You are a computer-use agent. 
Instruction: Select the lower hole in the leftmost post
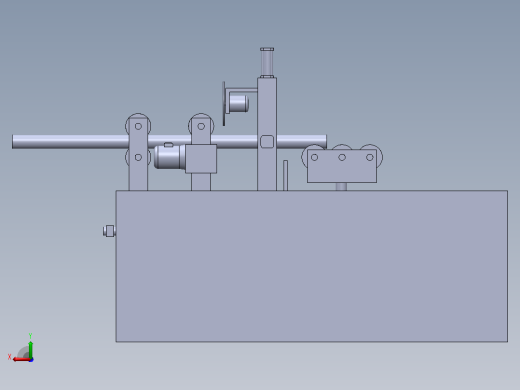point(138,157)
